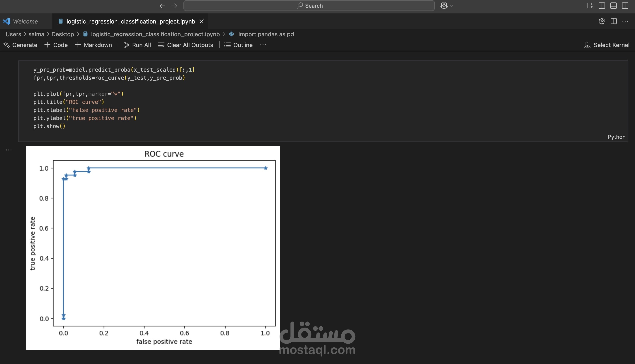Screen dimensions: 635x364
Task: Split the editor right
Action: click(613, 21)
